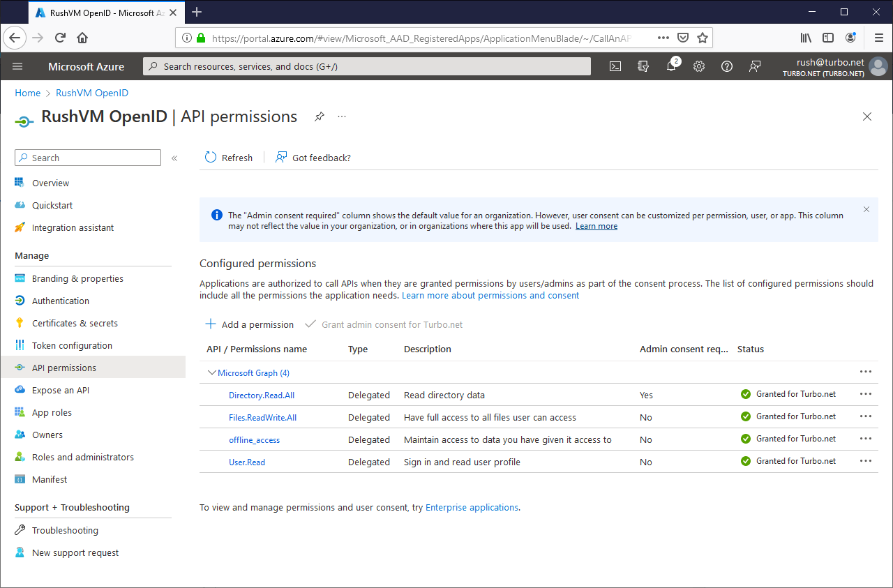Open the Manifest editor
The height and width of the screenshot is (588, 893).
tap(50, 479)
